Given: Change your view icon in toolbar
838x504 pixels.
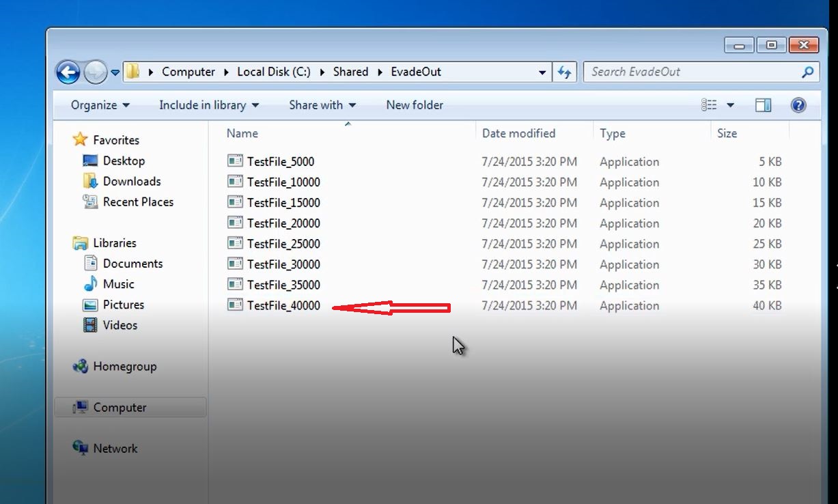Looking at the screenshot, I should coord(709,105).
